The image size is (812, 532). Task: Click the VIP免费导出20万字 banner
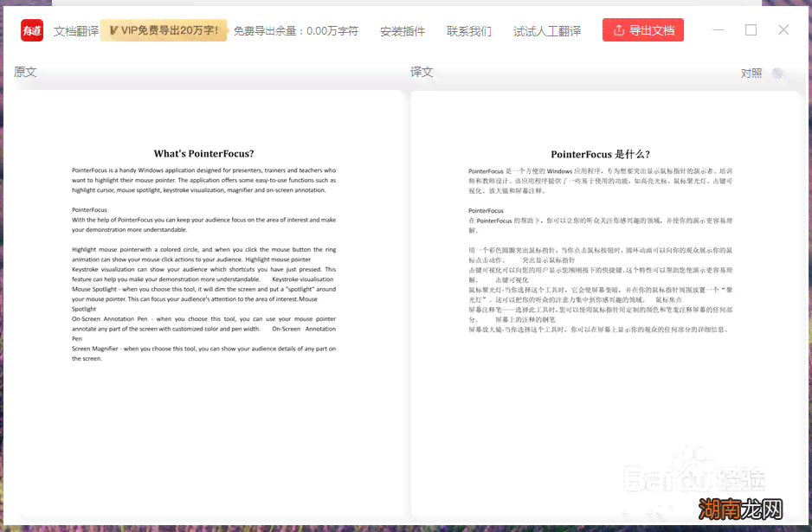click(164, 30)
